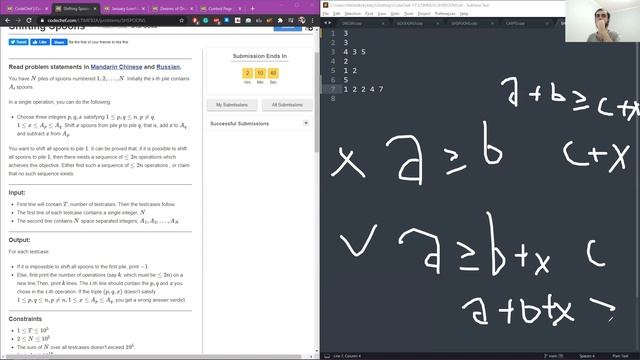This screenshot has height=360, width=640.
Task: Click the 'Submission Ends In' heading
Action: (x=260, y=56)
